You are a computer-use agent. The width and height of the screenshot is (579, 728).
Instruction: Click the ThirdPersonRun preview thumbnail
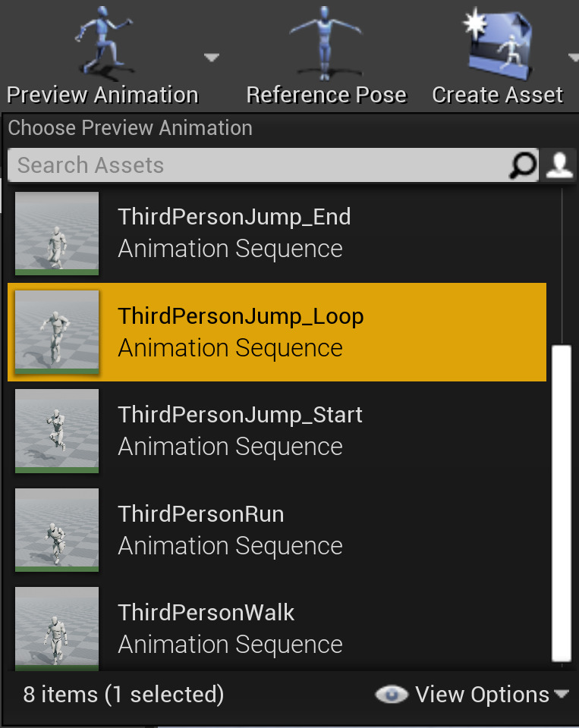pyautogui.click(x=56, y=529)
